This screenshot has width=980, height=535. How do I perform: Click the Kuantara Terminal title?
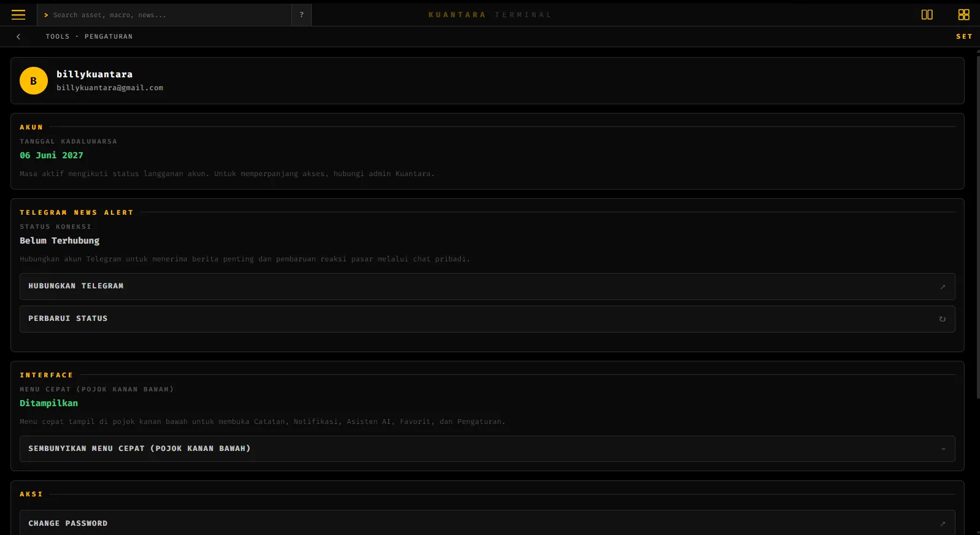(x=490, y=15)
